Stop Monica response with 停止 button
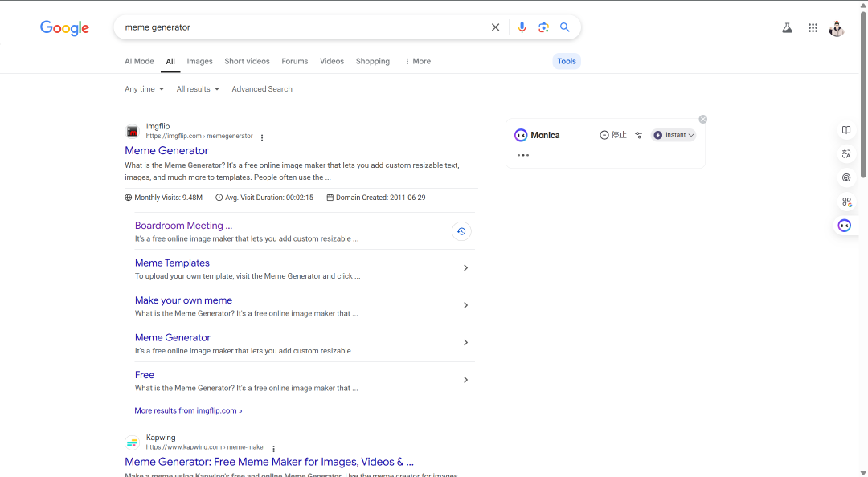 tap(612, 135)
